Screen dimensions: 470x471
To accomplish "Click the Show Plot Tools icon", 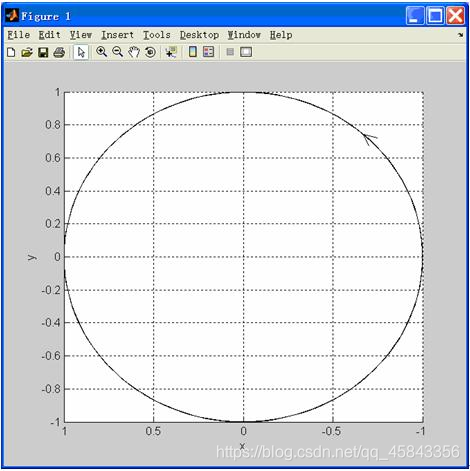I will (x=246, y=52).
